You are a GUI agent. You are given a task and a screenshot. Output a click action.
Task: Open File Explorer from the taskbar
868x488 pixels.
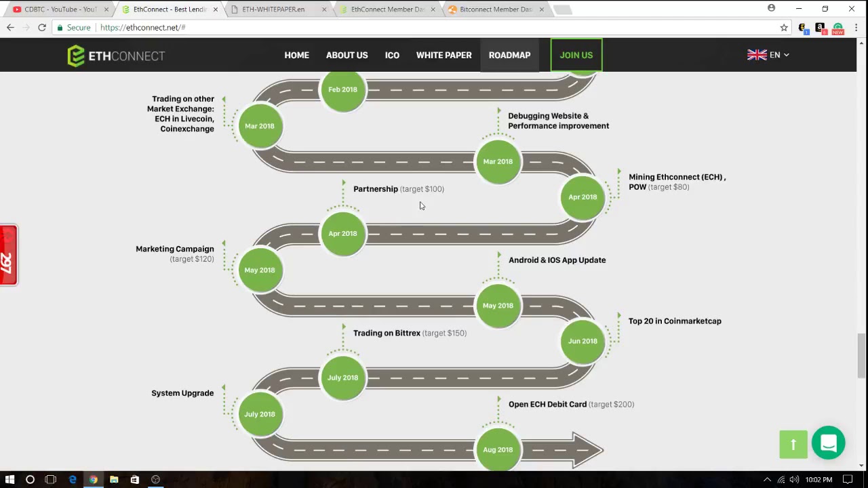point(114,479)
